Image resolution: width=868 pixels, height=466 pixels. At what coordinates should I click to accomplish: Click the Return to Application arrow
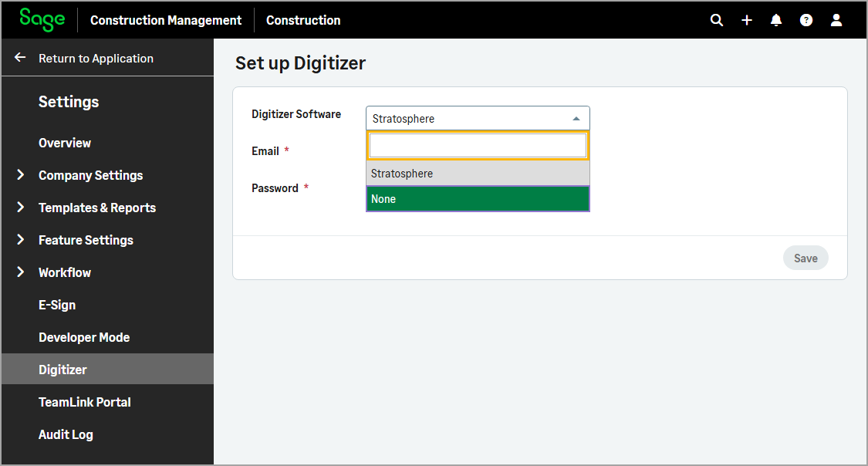[21, 58]
